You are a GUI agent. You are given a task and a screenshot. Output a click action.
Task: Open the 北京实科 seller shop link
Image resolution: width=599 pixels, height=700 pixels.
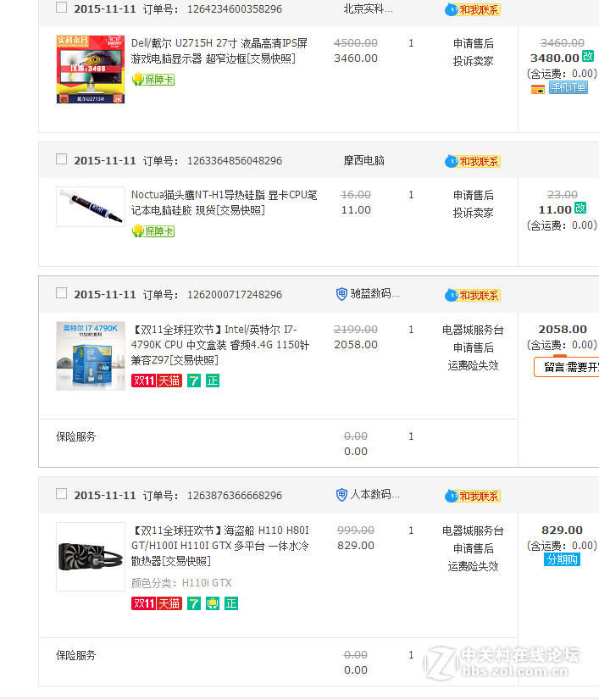coord(369,9)
